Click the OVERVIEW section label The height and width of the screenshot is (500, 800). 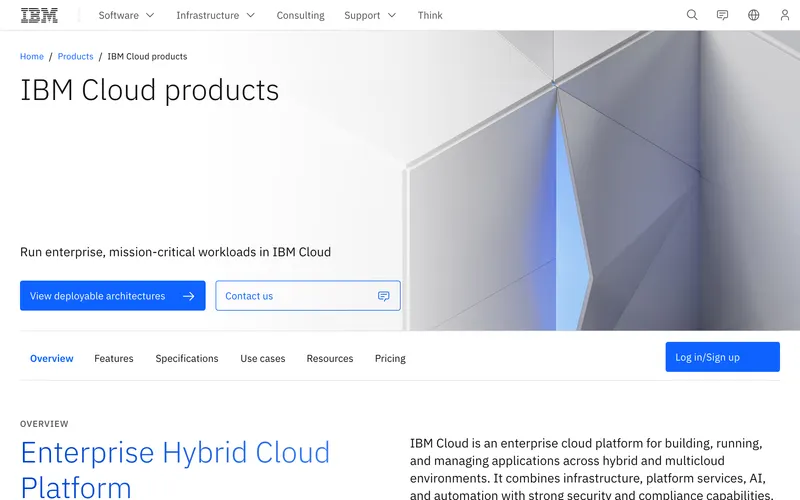pyautogui.click(x=44, y=423)
